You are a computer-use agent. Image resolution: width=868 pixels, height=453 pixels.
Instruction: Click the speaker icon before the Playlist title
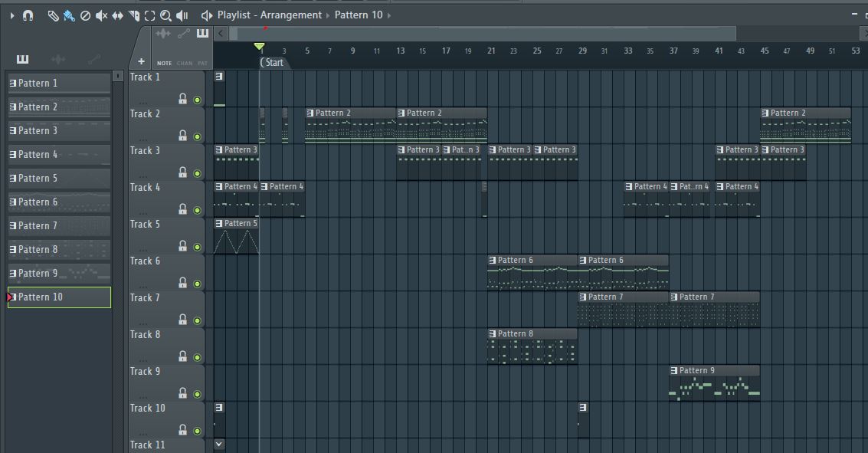[207, 15]
